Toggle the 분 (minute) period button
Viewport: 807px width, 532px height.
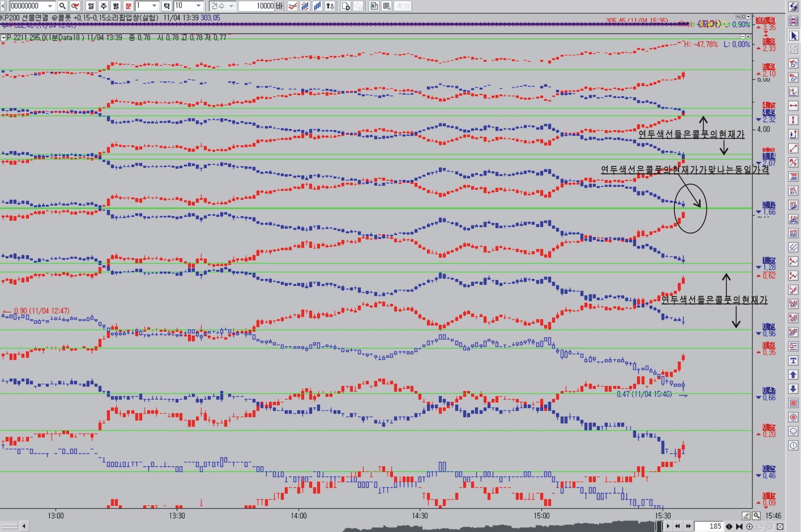128,6
